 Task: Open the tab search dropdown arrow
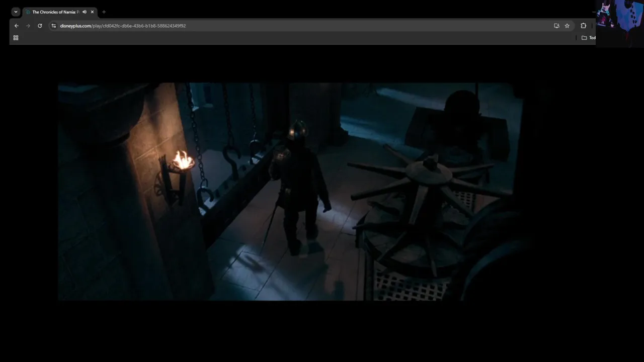tap(16, 12)
